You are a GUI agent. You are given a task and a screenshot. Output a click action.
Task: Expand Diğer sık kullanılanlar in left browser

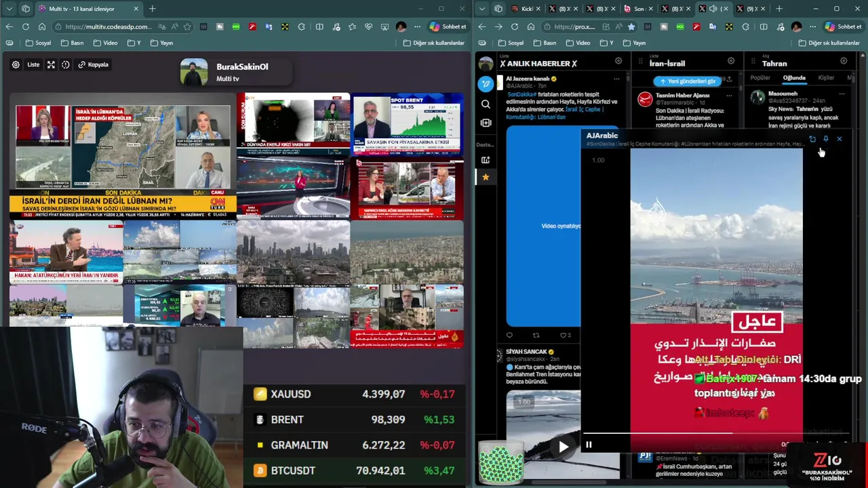[434, 43]
